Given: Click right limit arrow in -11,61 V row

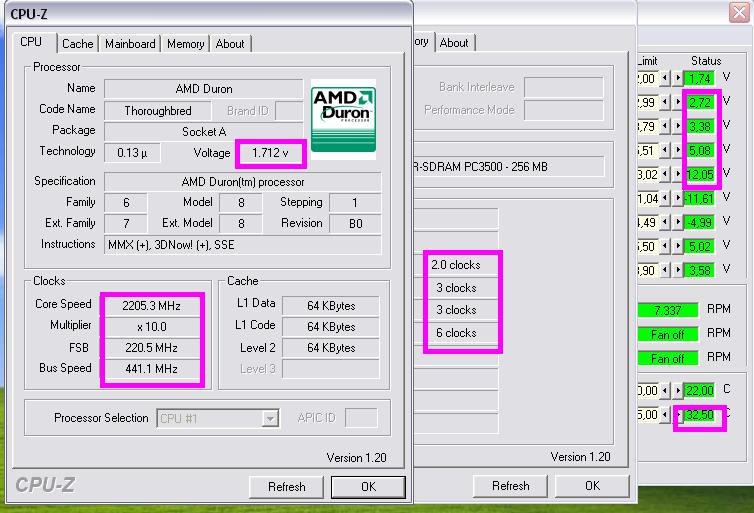Looking at the screenshot, I should [x=677, y=198].
